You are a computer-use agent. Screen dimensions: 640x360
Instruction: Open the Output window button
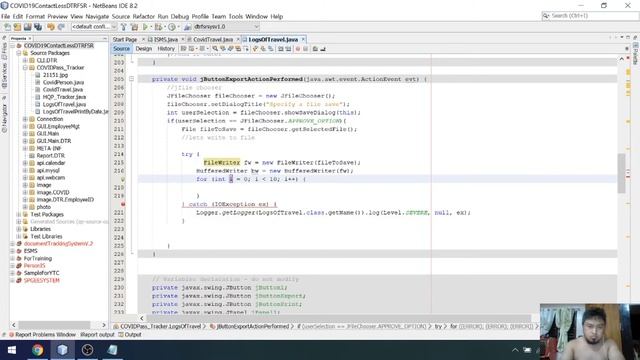click(130, 335)
